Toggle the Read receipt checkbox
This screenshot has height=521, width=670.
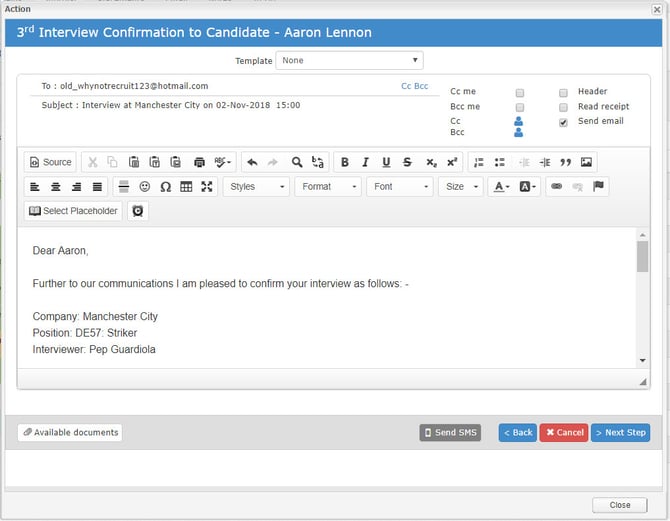tap(563, 107)
